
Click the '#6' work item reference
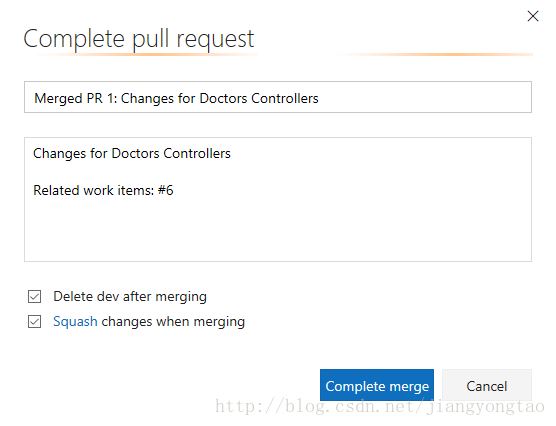pos(166,190)
